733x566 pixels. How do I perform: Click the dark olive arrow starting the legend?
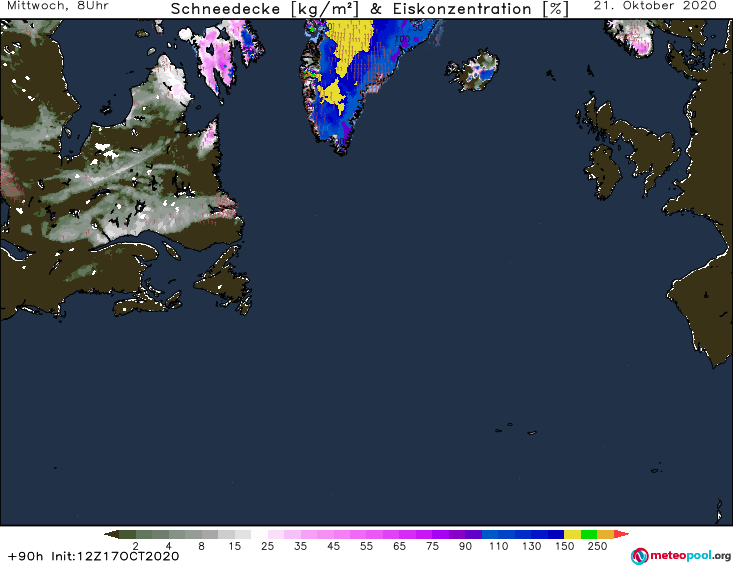tap(111, 534)
